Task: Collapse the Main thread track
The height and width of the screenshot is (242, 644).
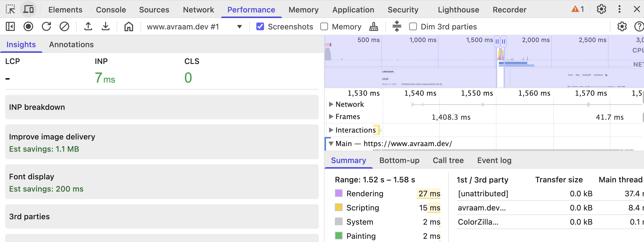Action: pyautogui.click(x=331, y=144)
